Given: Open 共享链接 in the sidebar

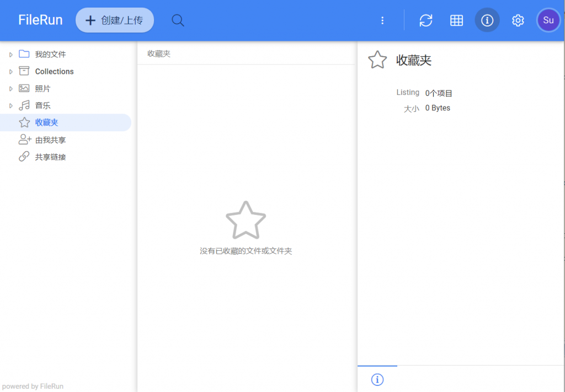Looking at the screenshot, I should pos(50,157).
